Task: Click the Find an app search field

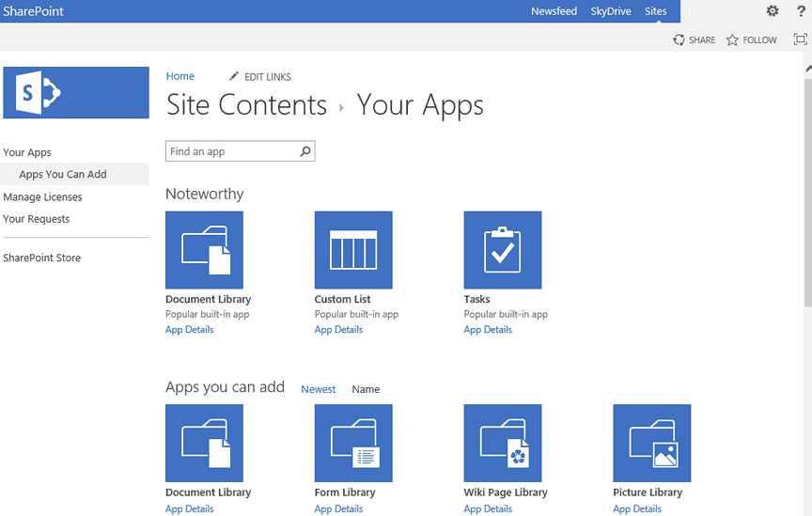Action: (x=232, y=151)
